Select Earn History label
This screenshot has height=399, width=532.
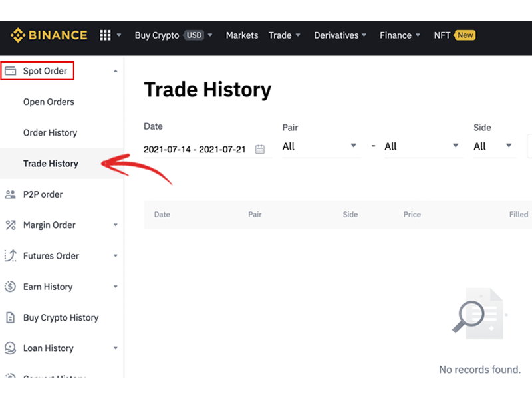click(x=48, y=287)
